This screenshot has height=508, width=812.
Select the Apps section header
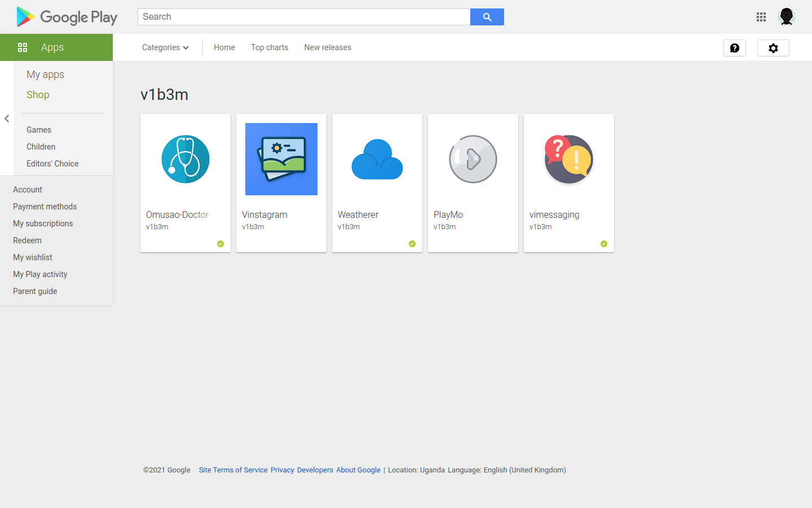click(56, 47)
